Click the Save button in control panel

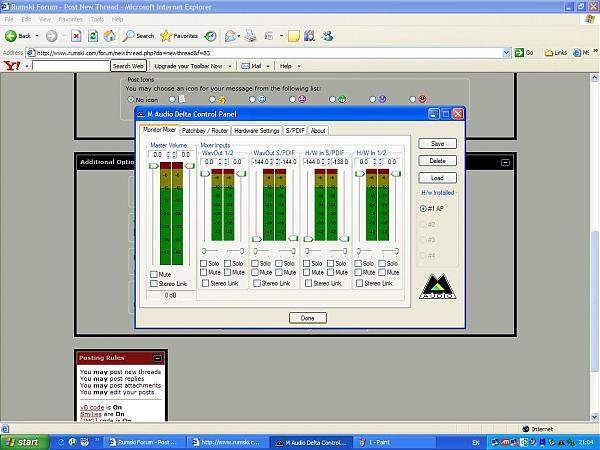point(437,144)
